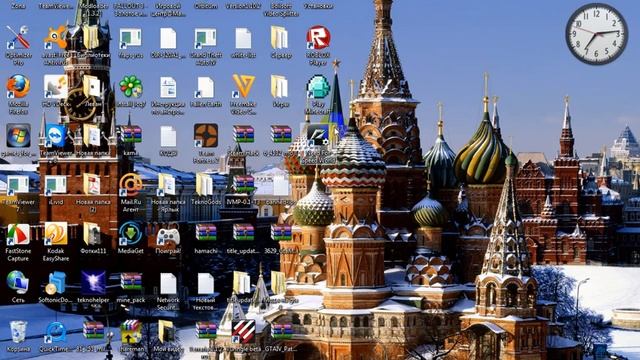The height and width of the screenshot is (360, 640).
Task: Open the Библиотеки folder icon
Action: tap(91, 38)
